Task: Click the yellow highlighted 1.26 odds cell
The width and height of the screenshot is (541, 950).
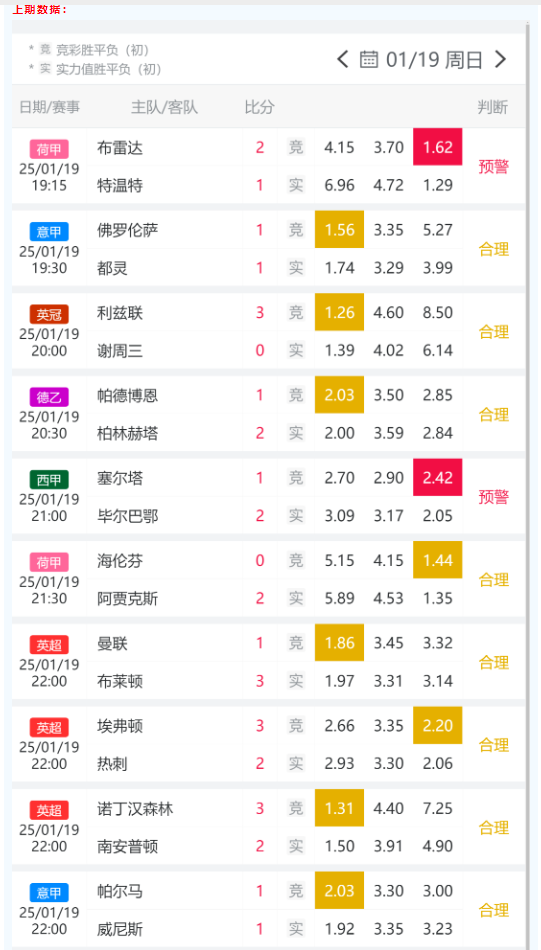Action: pos(339,312)
